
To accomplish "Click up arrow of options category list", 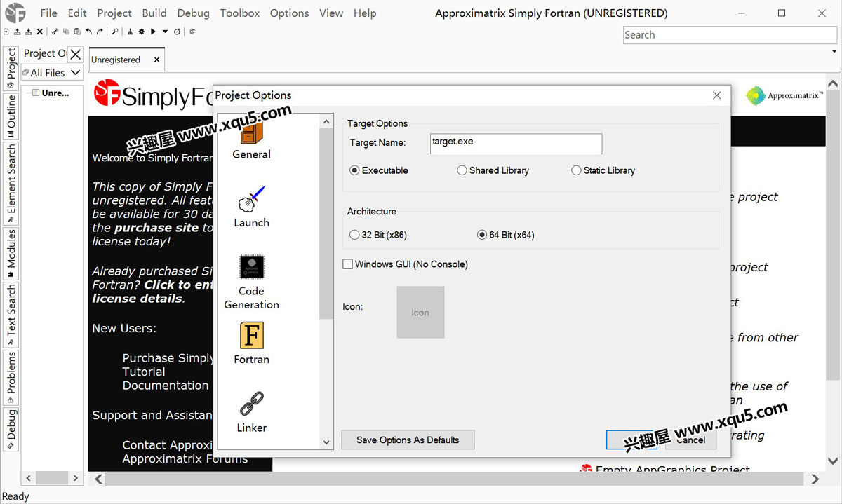I will click(326, 122).
